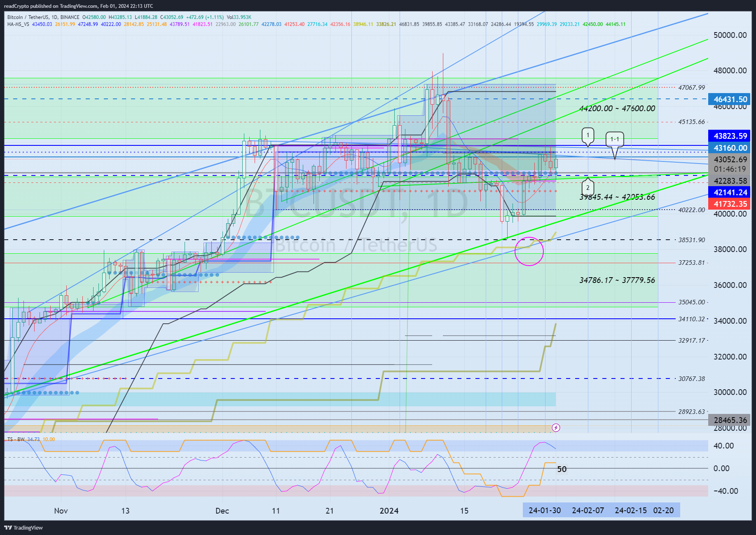Click the 42283.58 gray price label
This screenshot has height=535, width=756.
click(x=730, y=181)
